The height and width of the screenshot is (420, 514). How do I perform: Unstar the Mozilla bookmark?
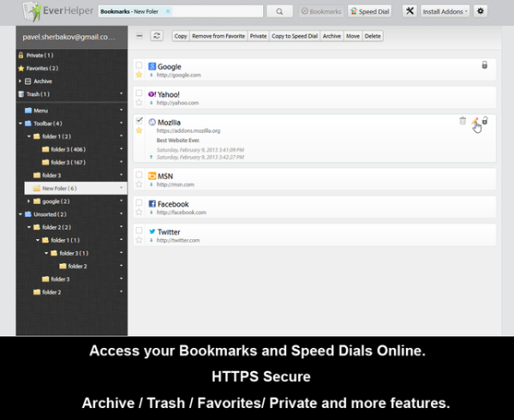[x=139, y=130]
